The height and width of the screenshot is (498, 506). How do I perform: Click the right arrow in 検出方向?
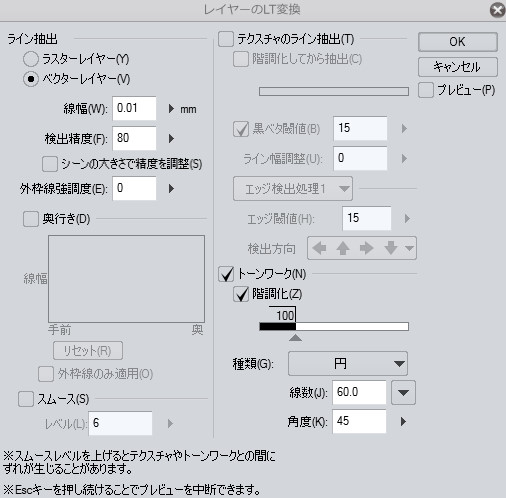click(366, 248)
